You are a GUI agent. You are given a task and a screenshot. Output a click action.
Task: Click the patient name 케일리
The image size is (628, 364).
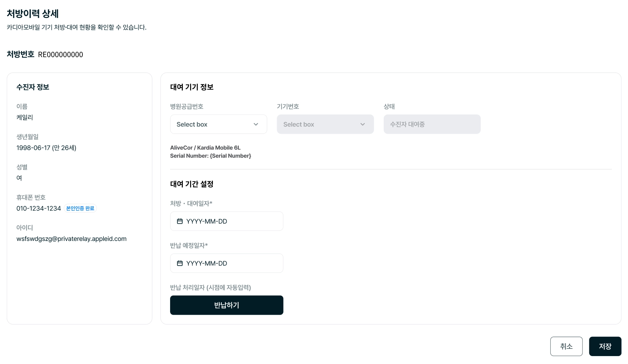click(25, 118)
